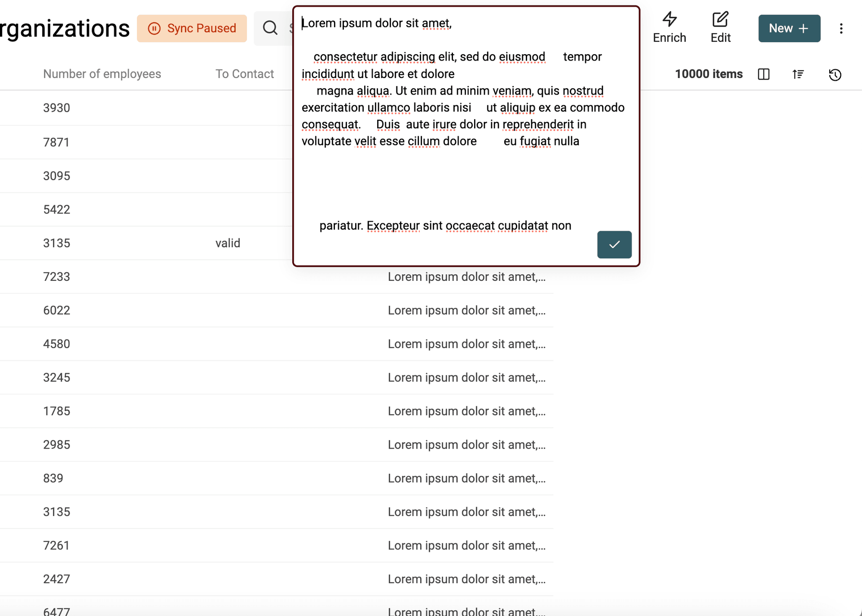Click the Edit pencil icon
Viewport: 862px width, 616px height.
point(720,19)
